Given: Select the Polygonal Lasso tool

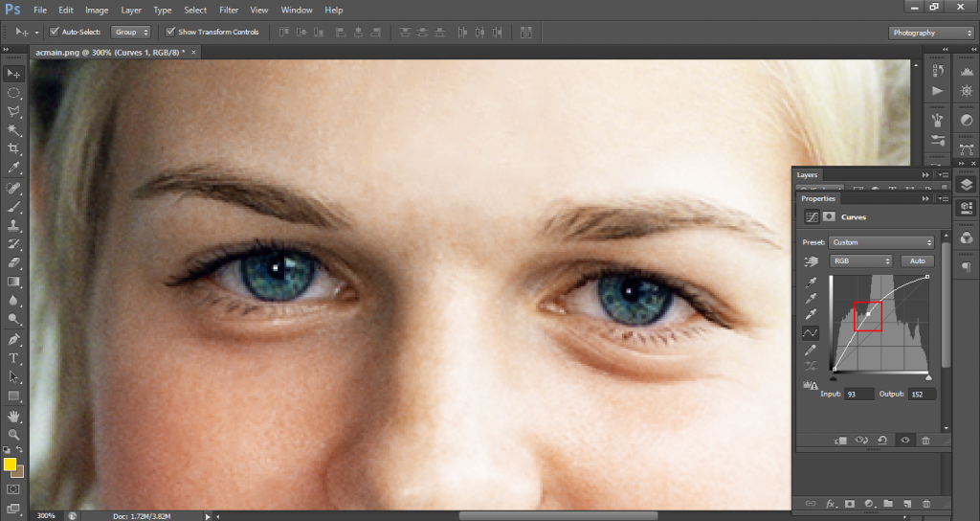Looking at the screenshot, I should [13, 111].
